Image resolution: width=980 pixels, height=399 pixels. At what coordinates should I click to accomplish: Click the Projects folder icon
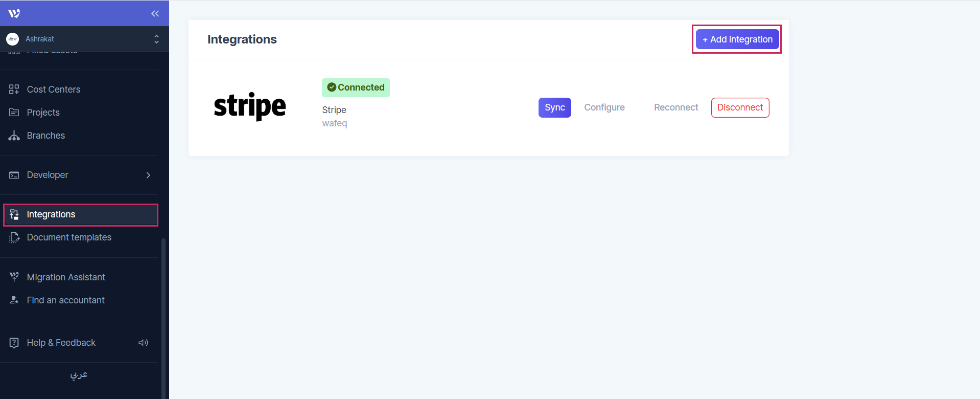tap(14, 113)
